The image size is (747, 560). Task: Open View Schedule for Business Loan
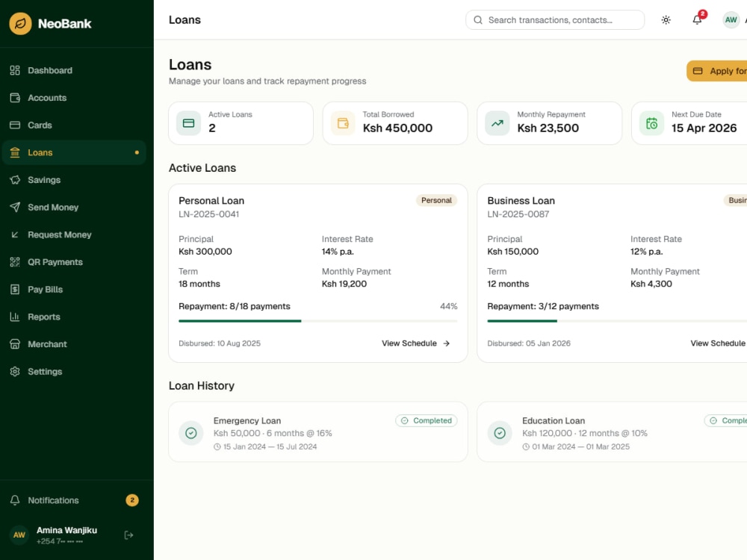pos(718,343)
